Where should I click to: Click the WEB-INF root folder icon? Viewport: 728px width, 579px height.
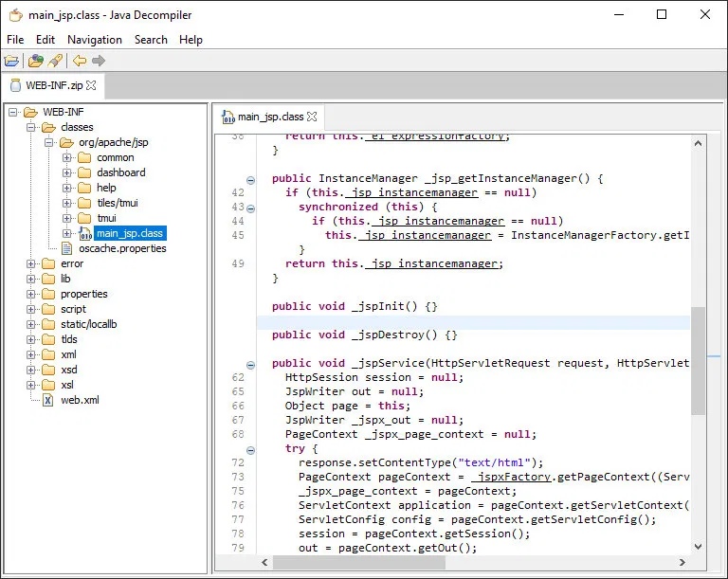pyautogui.click(x=30, y=113)
